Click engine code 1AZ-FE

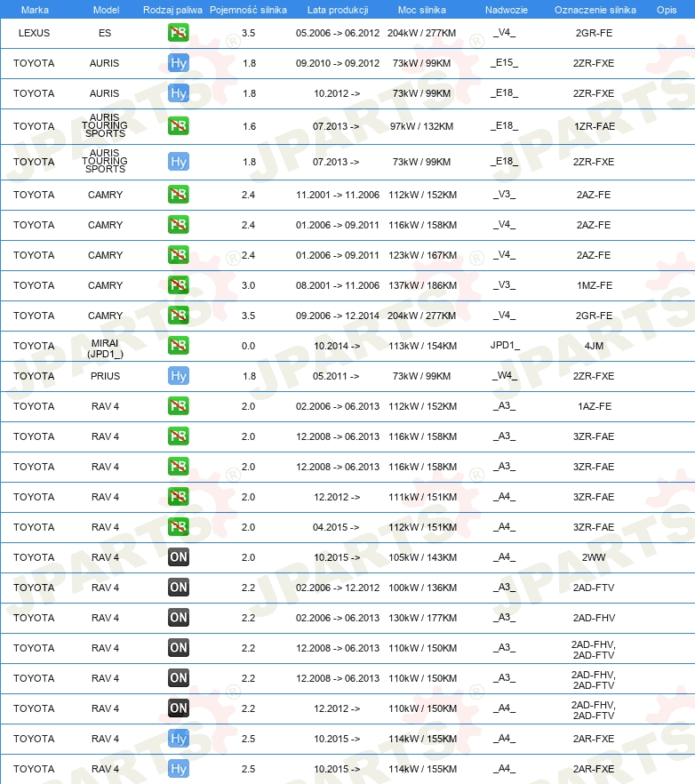(x=595, y=406)
